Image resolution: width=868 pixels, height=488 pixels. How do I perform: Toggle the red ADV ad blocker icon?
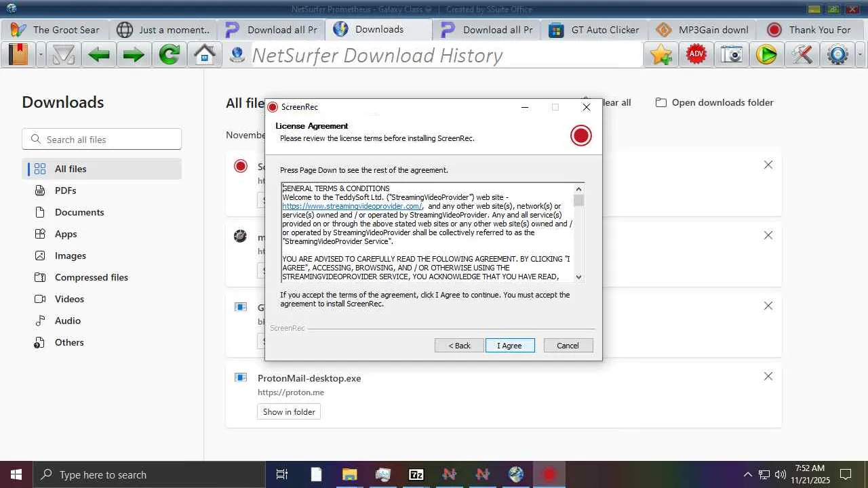click(696, 54)
